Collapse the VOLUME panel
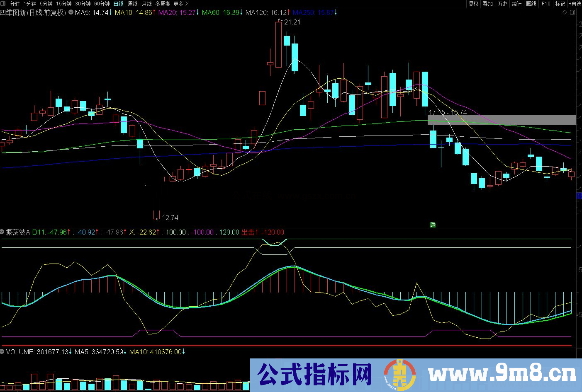This screenshot has height=392, width=582. coord(3,351)
